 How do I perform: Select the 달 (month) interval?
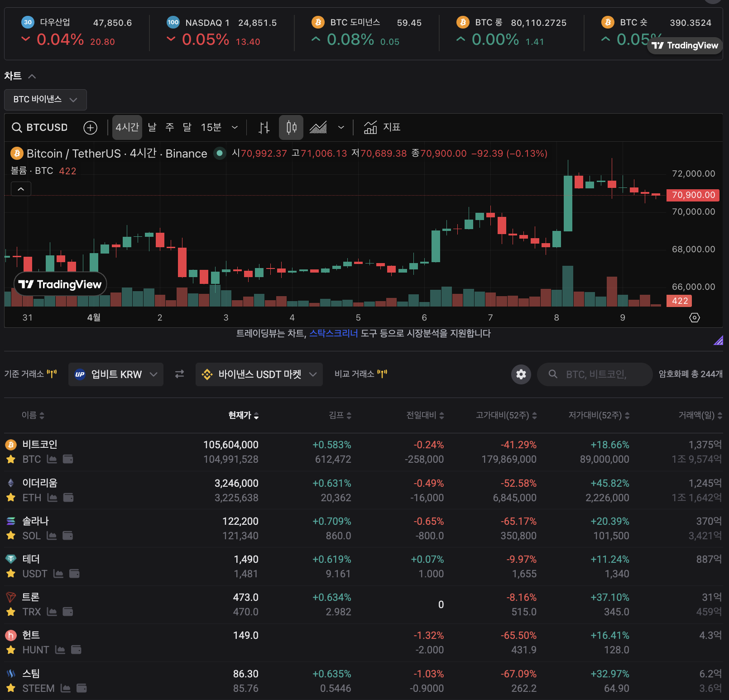click(187, 128)
